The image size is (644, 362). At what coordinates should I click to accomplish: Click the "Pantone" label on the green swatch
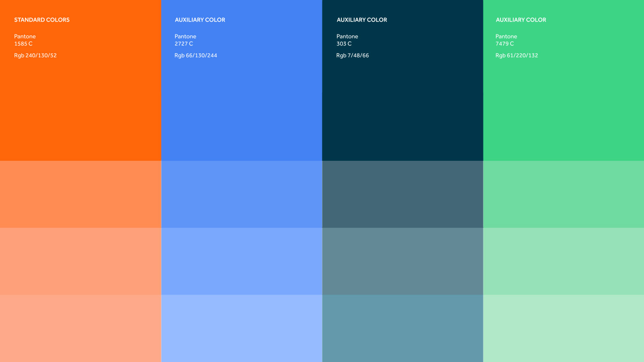coord(506,36)
